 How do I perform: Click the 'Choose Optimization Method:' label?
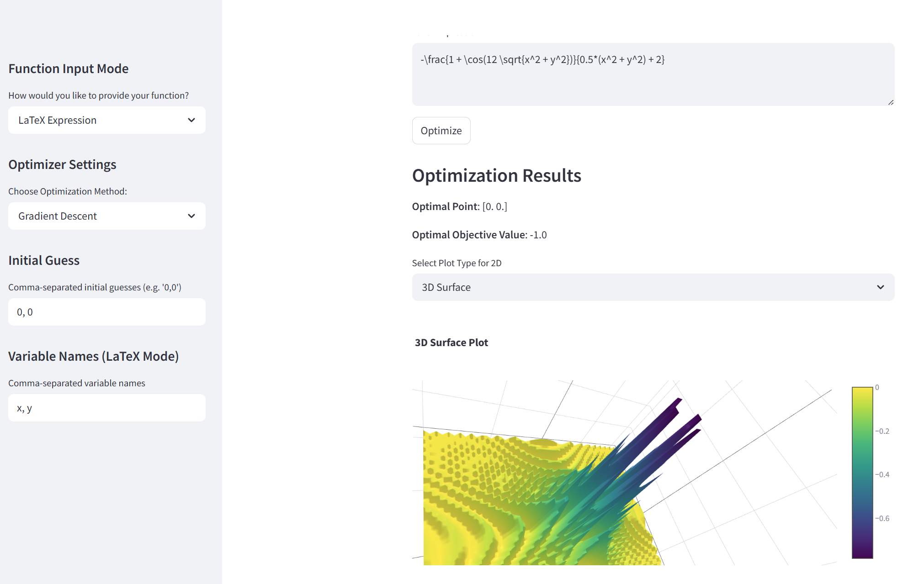[68, 191]
